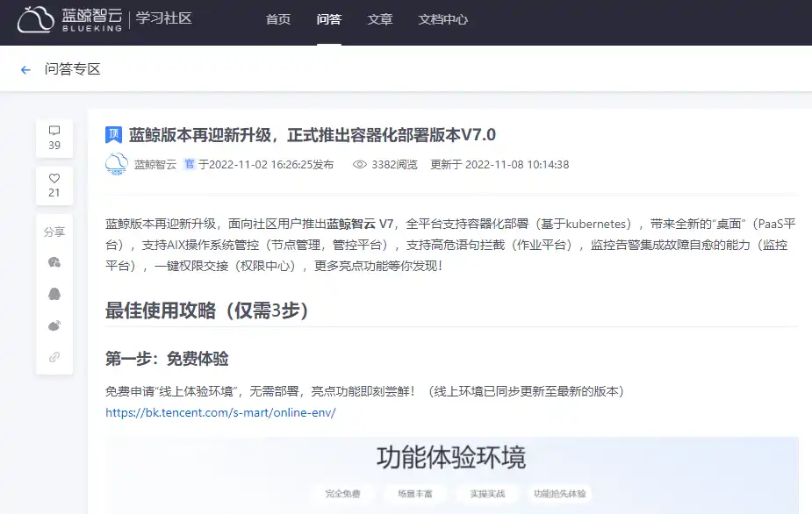The image size is (812, 514).
Task: Select the 问答 tab
Action: 329,19
